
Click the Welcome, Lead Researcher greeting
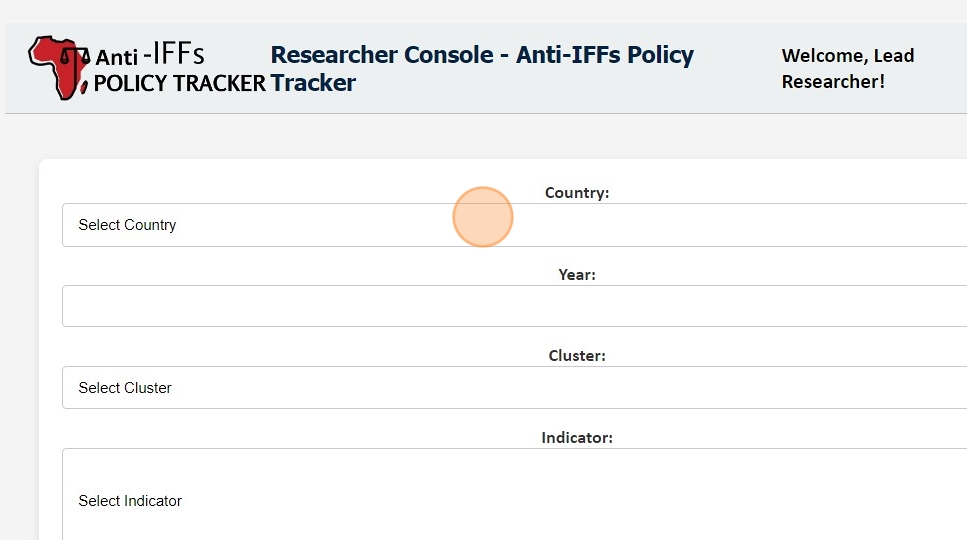pyautogui.click(x=847, y=68)
